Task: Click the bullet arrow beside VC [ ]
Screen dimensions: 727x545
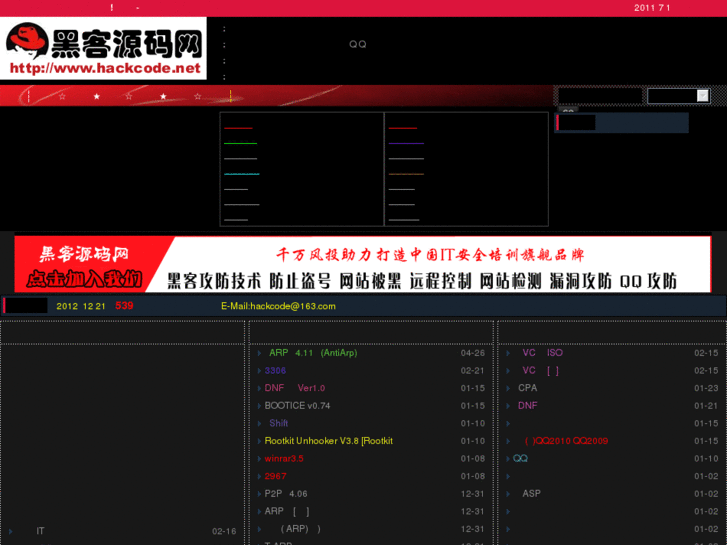Action: (508, 371)
